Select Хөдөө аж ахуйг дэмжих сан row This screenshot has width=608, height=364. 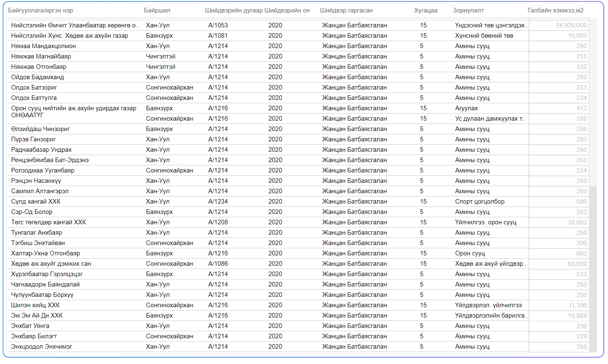point(51,264)
